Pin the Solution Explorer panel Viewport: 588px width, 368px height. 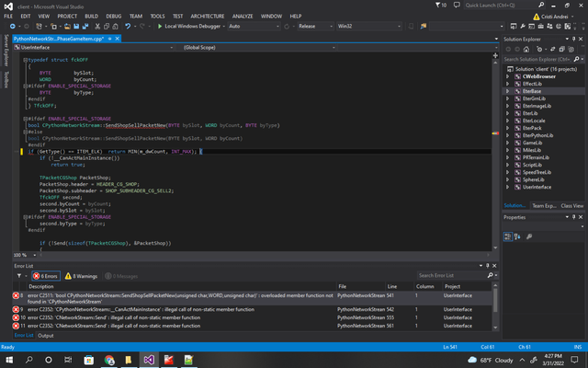(x=573, y=39)
